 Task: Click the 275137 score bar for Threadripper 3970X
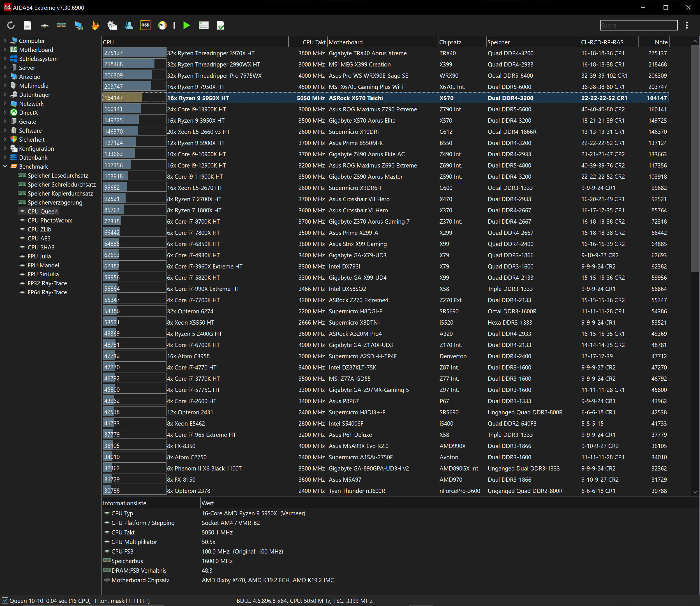[135, 53]
